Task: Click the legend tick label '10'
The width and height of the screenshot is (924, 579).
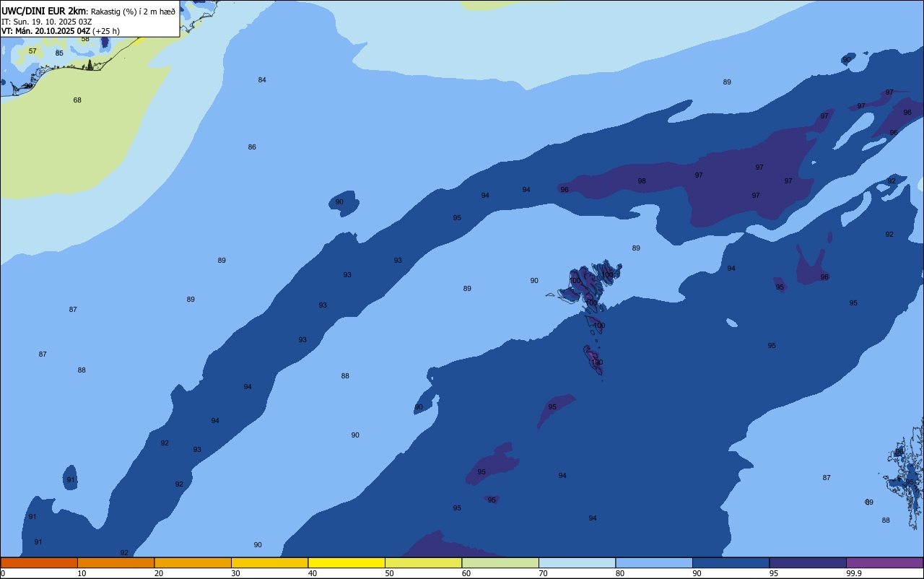Action: [x=82, y=573]
